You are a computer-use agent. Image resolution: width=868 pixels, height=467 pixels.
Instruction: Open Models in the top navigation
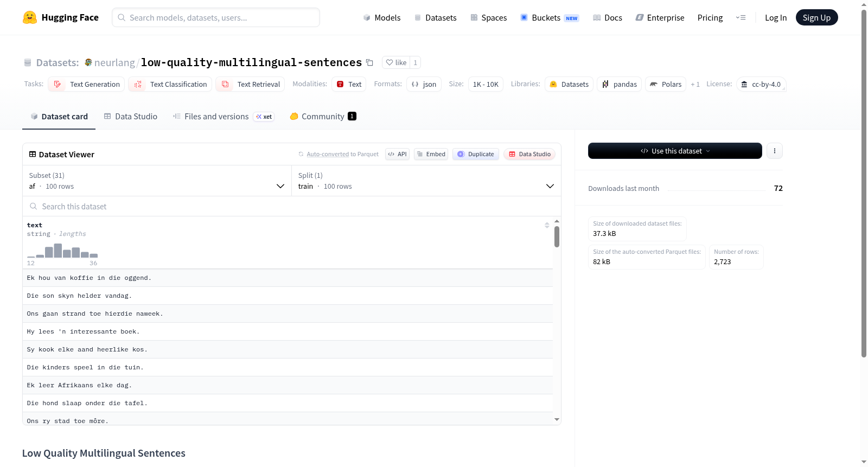pyautogui.click(x=382, y=17)
